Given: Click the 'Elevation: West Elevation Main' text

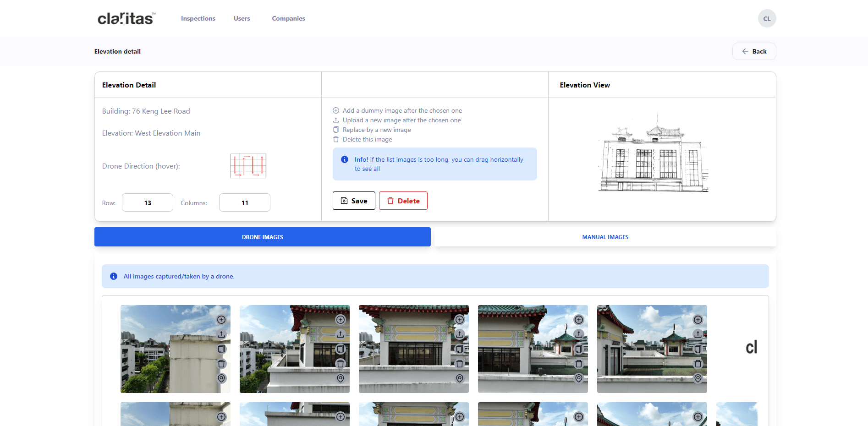Looking at the screenshot, I should 151,133.
